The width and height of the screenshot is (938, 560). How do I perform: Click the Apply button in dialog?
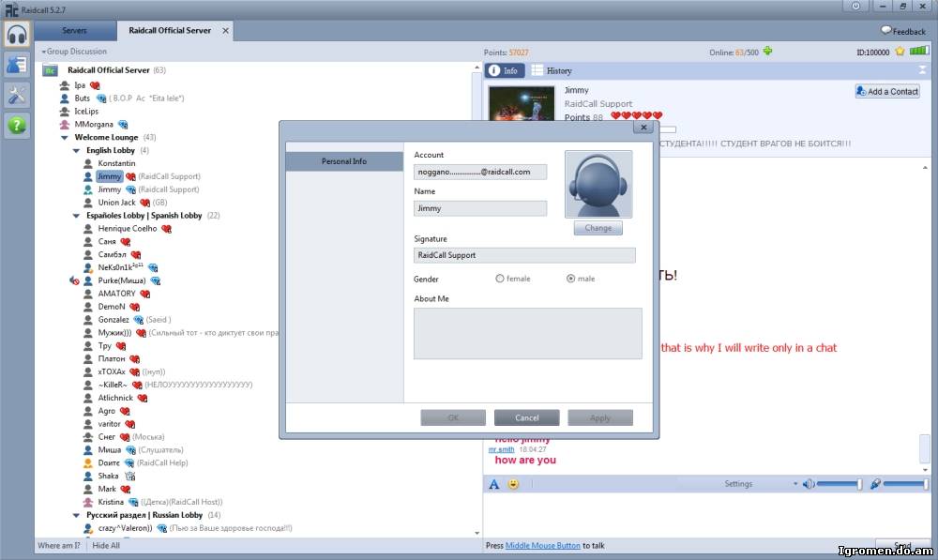pyautogui.click(x=600, y=417)
